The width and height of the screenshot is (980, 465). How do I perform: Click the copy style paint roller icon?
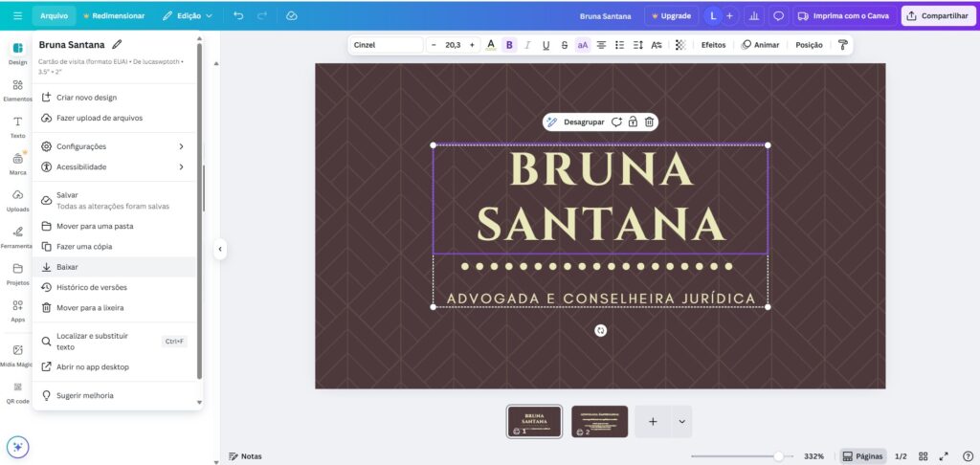(x=842, y=45)
